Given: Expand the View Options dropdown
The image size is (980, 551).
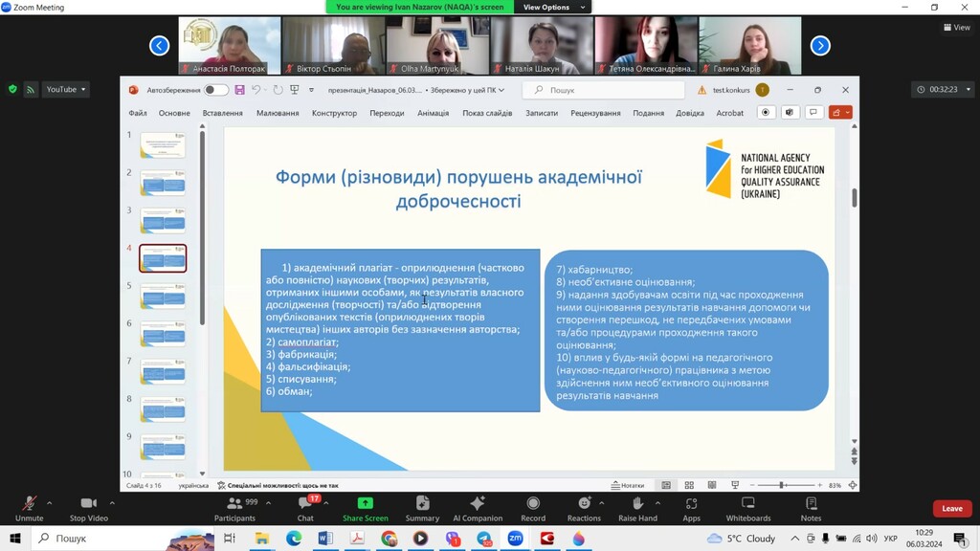Looking at the screenshot, I should (x=551, y=7).
